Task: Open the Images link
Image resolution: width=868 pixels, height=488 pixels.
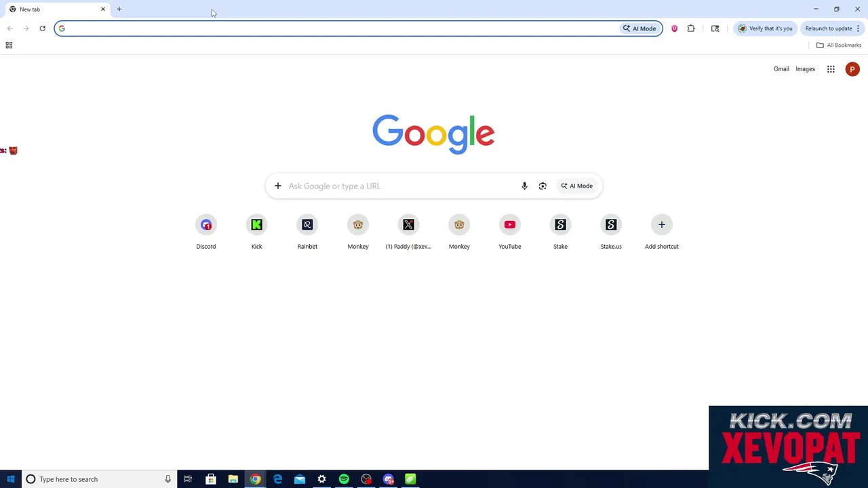Action: [x=805, y=69]
